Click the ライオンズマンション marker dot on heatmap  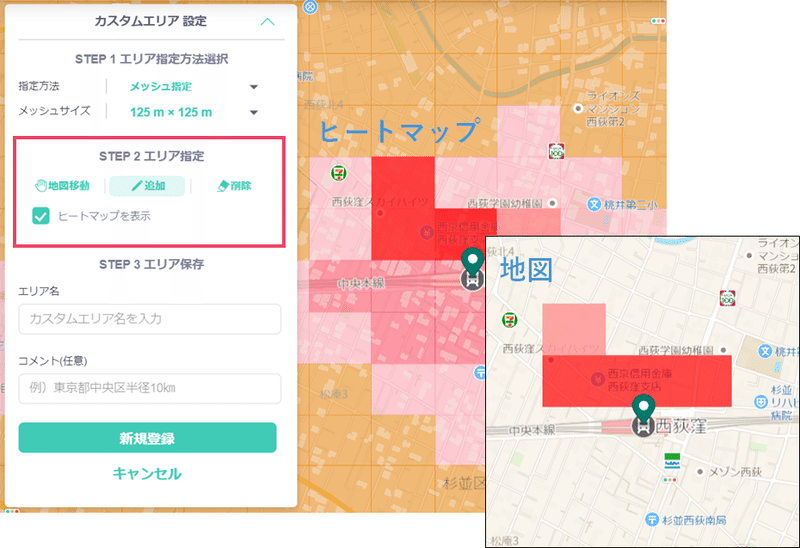578,108
